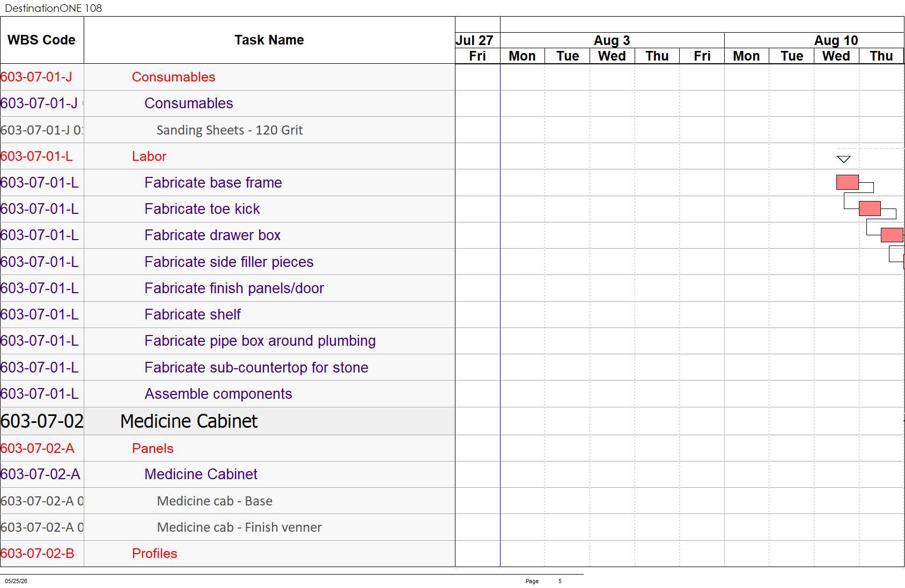Select the Panels summary row

pos(227,449)
